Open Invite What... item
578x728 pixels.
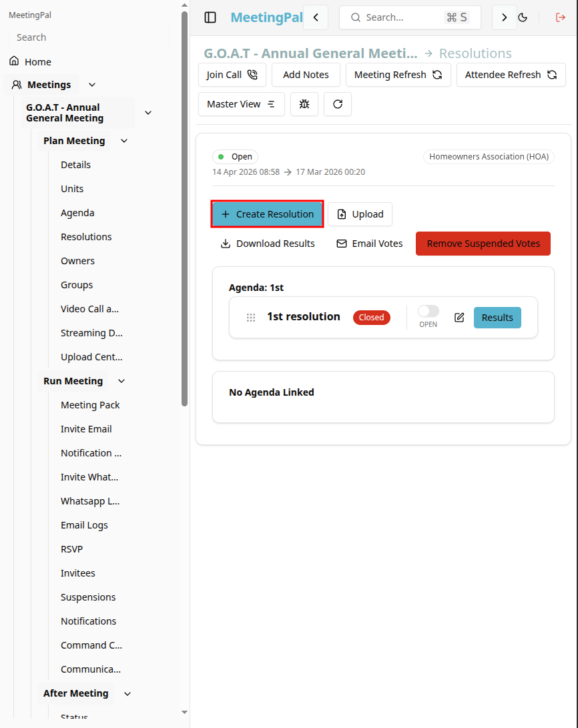tap(89, 477)
